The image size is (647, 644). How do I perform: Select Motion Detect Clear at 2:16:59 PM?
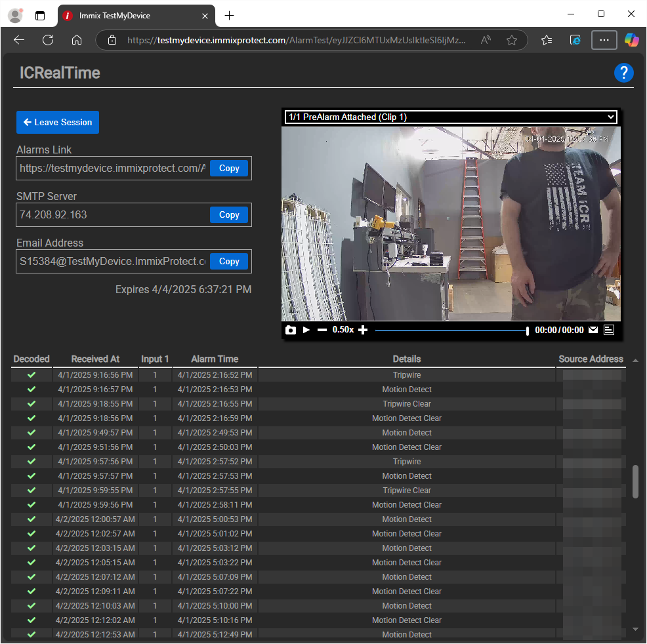(318, 418)
